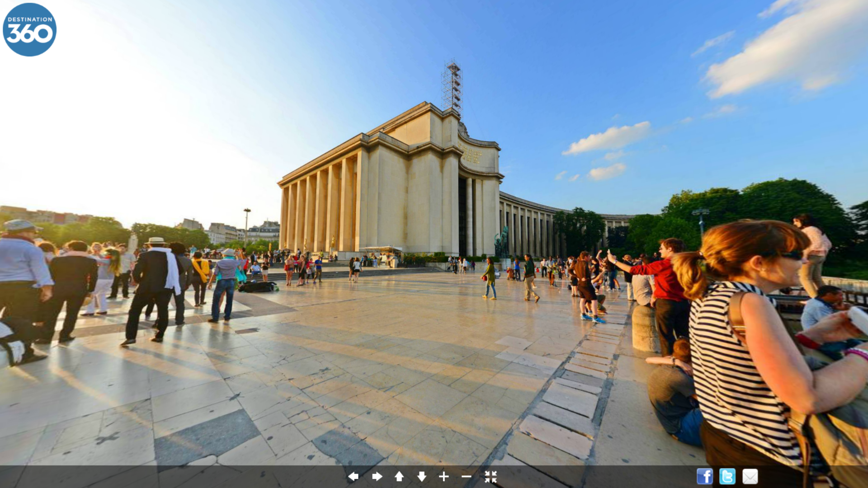Share the panorama on Twitter
The height and width of the screenshot is (488, 868).
point(727,476)
